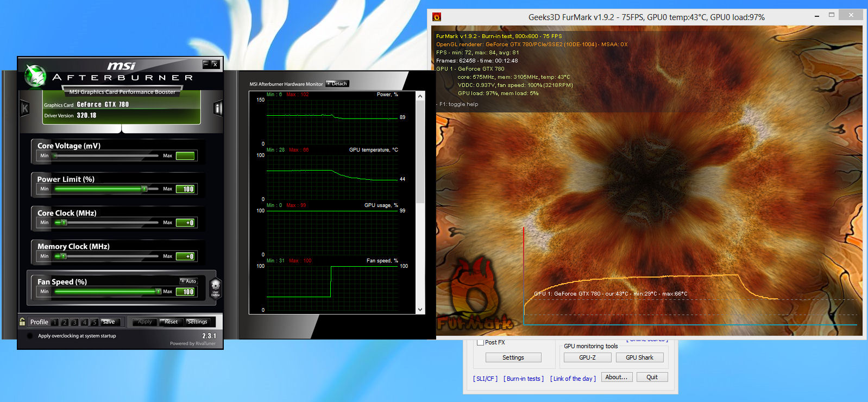Toggle Apply overclocking at system startup
Image resolution: width=868 pixels, height=402 pixels.
point(30,336)
